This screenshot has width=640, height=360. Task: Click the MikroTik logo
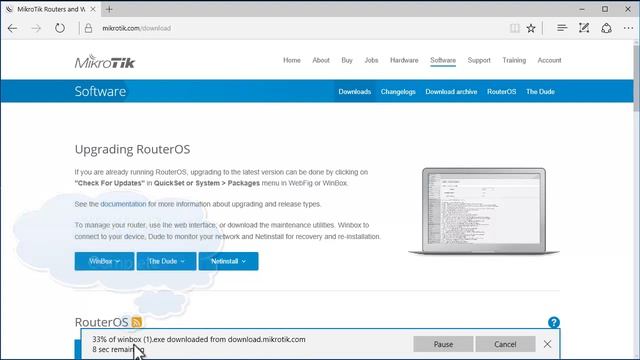(x=105, y=62)
